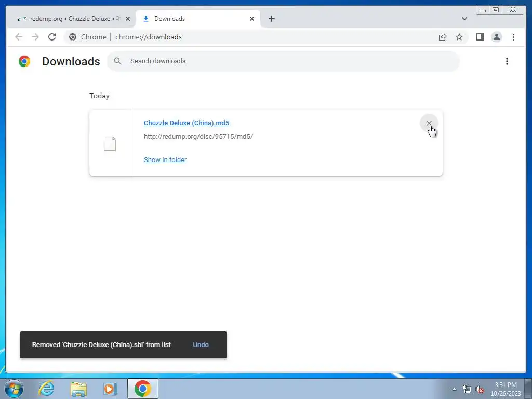Open Windows Media Player from taskbar
Screen dimensions: 532x399
coord(110,389)
